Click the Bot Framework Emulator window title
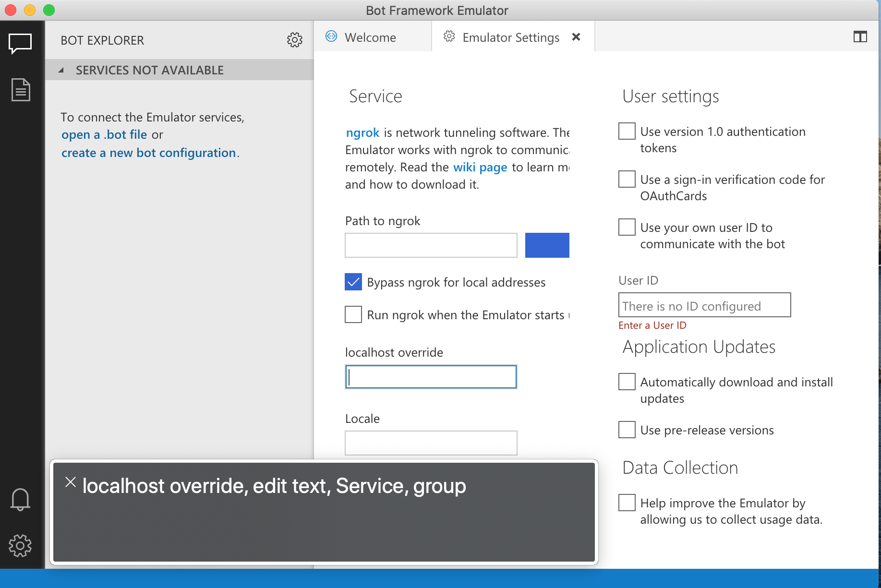 [x=437, y=11]
